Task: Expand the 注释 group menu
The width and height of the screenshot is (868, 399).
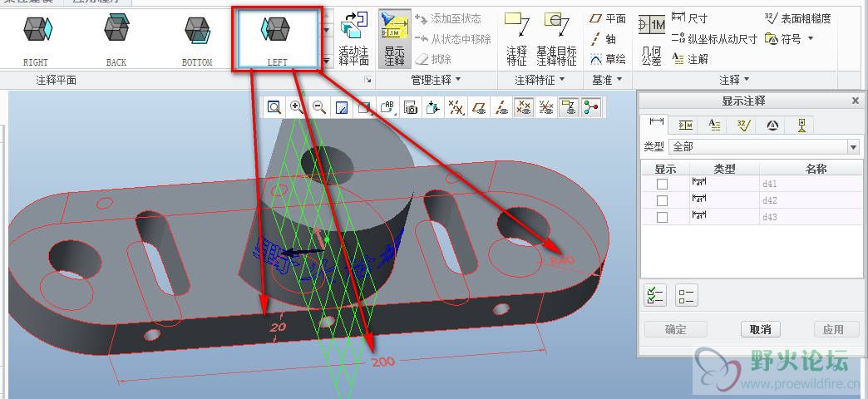Action: 735,81
